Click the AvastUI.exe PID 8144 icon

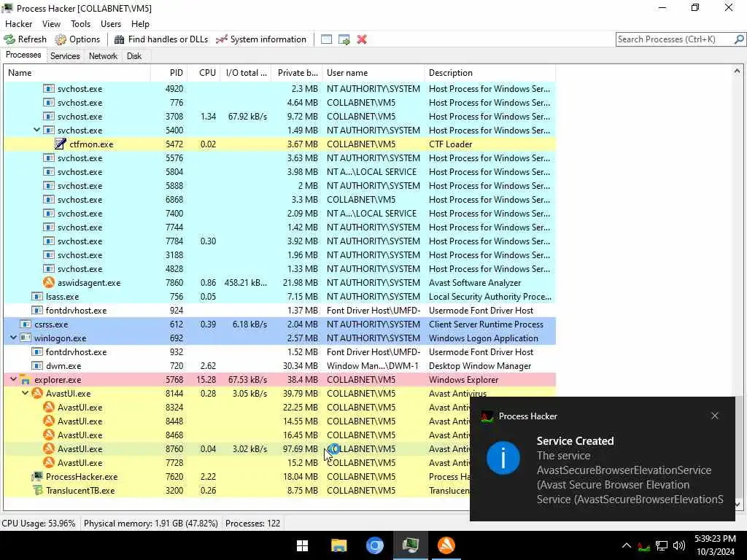pos(37,393)
